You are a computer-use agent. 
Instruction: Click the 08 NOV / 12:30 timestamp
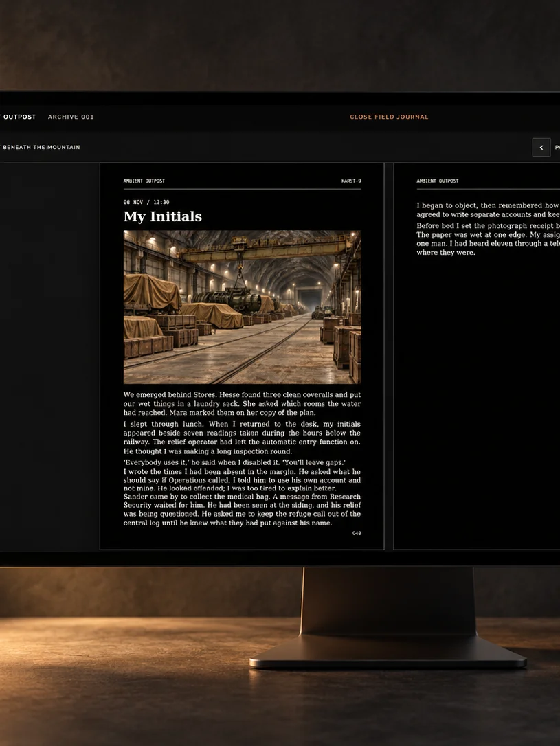(x=146, y=202)
